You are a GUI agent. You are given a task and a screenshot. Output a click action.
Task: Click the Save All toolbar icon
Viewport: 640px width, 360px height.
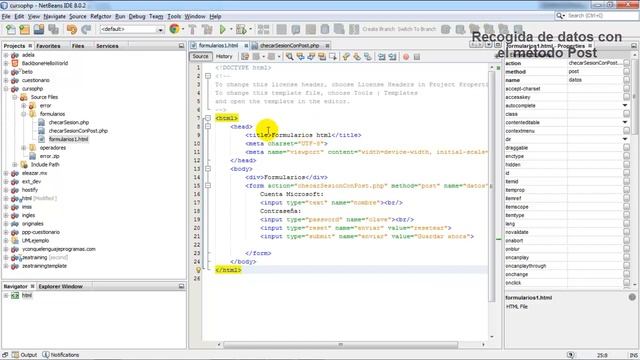pos(53,29)
